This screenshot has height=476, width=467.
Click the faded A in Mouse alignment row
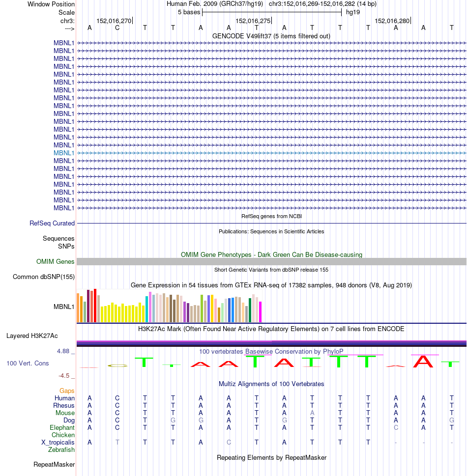point(312,413)
